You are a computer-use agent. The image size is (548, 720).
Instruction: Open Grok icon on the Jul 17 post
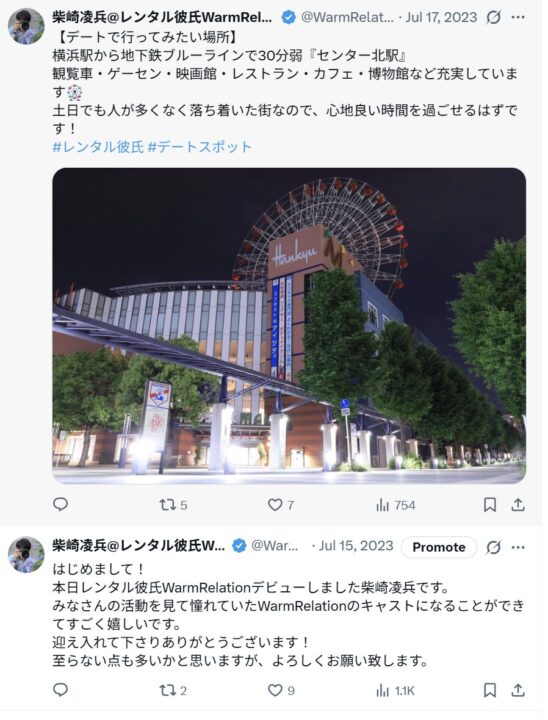point(493,18)
